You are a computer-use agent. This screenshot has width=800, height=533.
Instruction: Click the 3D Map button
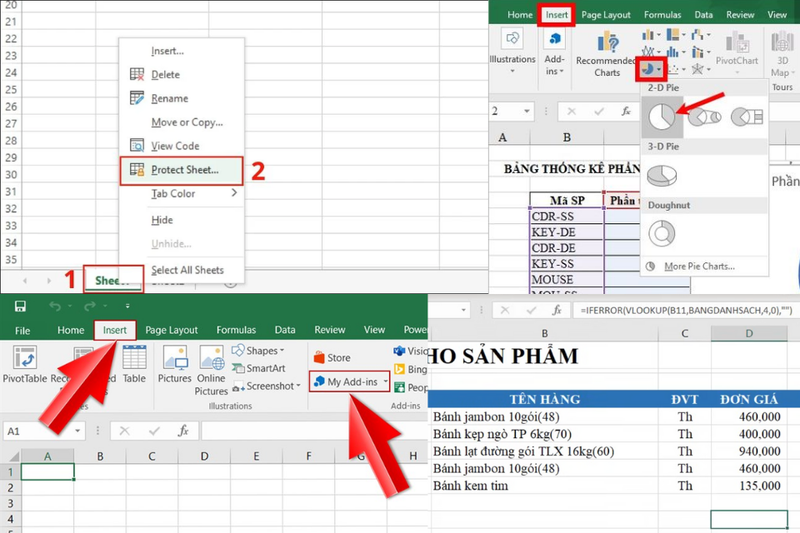pyautogui.click(x=781, y=53)
